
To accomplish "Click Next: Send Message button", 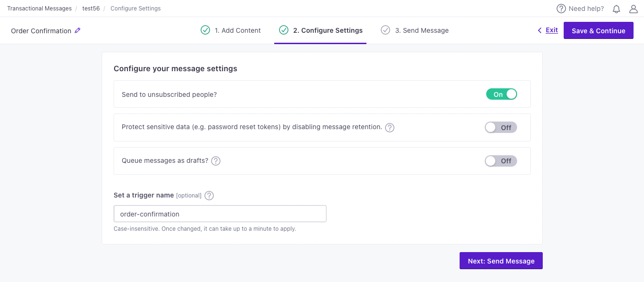I will 501,261.
